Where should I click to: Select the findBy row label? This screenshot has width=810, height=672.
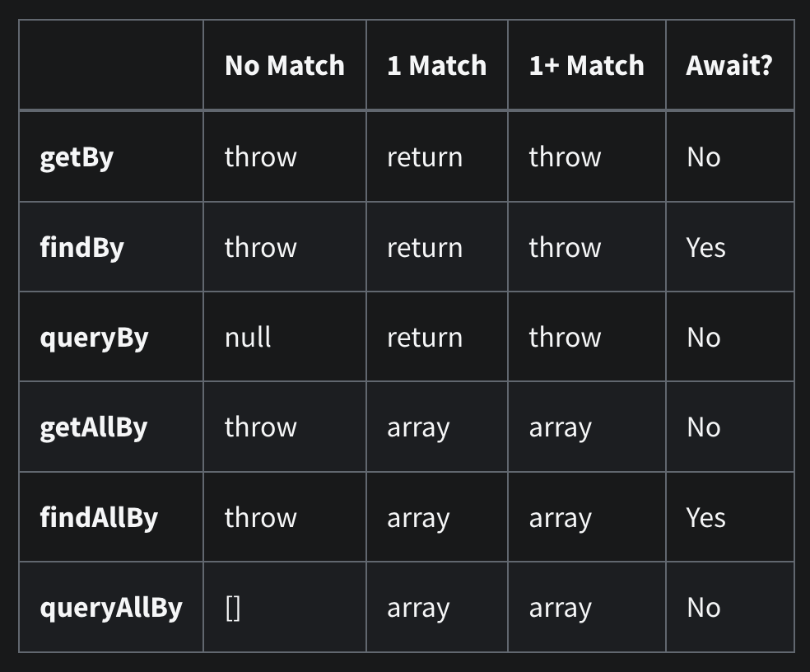pos(81,247)
